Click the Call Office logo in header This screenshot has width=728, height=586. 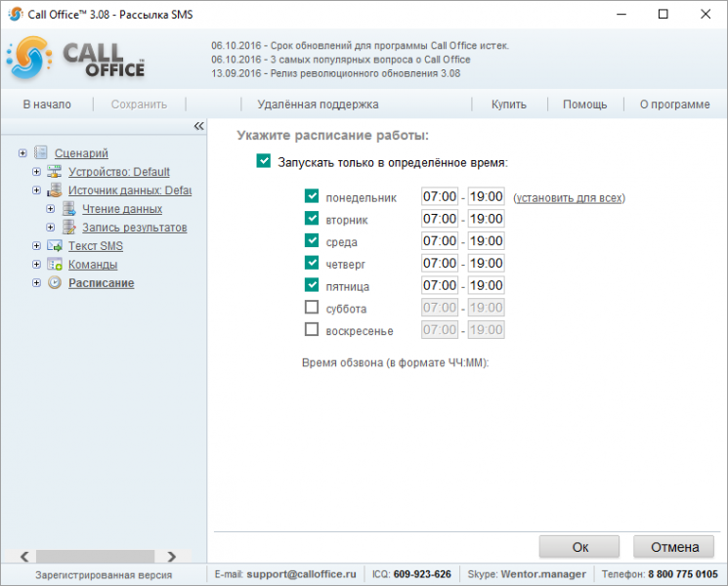(x=76, y=59)
